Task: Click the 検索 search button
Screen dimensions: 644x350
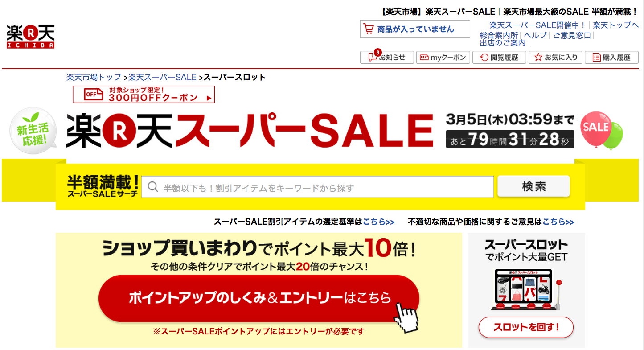Action: point(533,186)
